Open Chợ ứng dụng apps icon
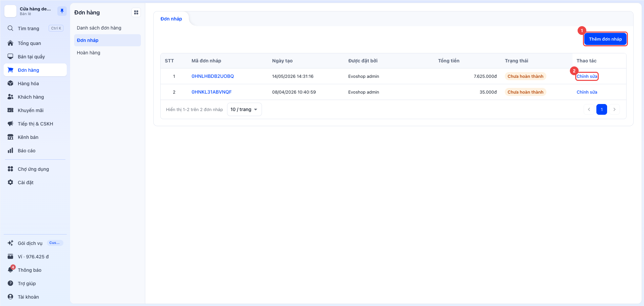Image resolution: width=644 pixels, height=306 pixels. click(x=10, y=169)
